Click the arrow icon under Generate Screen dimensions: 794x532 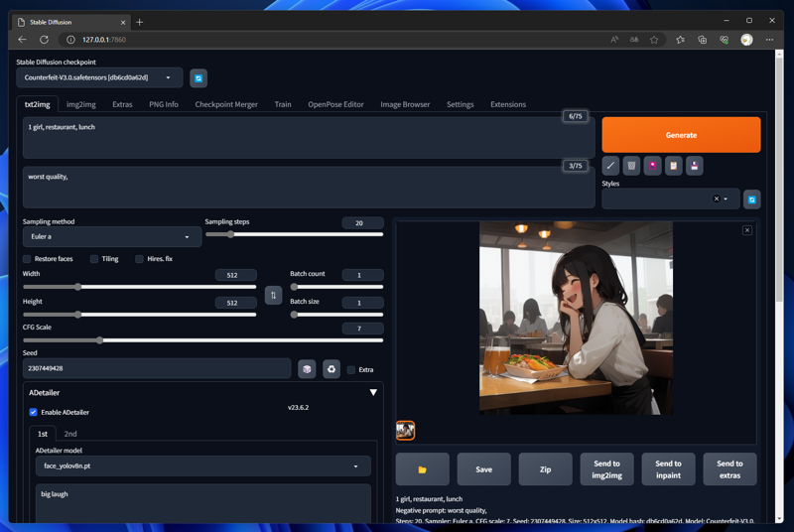[610, 166]
